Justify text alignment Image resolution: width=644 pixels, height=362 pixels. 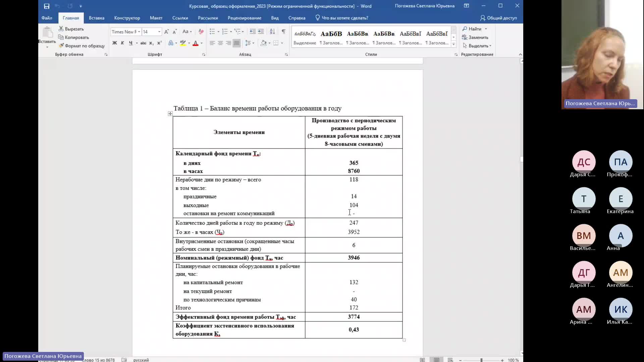[x=236, y=43]
